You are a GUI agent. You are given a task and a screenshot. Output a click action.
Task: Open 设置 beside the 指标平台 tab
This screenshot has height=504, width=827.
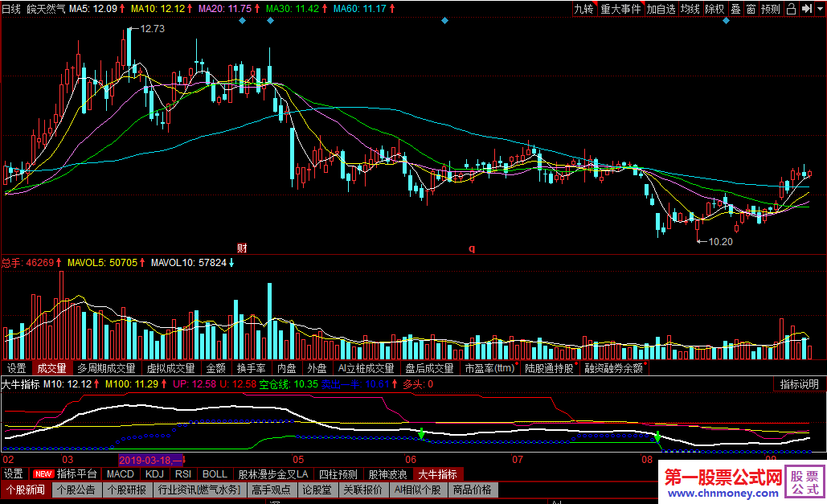[13, 474]
